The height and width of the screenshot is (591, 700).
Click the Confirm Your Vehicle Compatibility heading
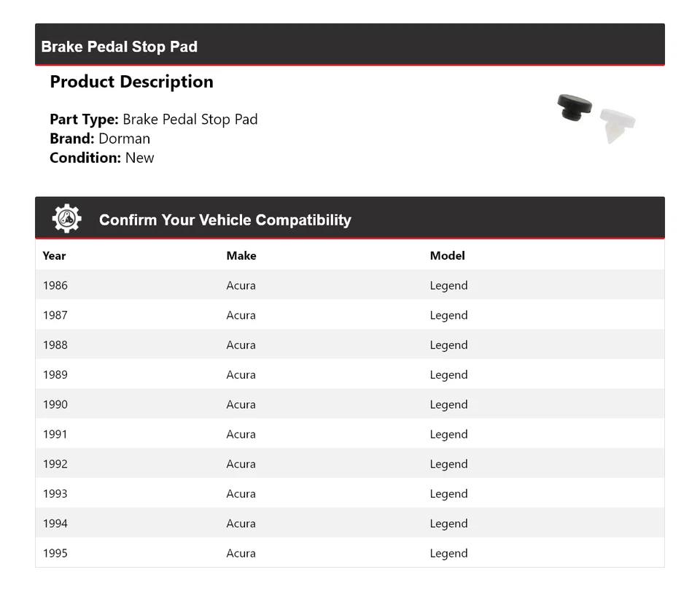coord(225,220)
